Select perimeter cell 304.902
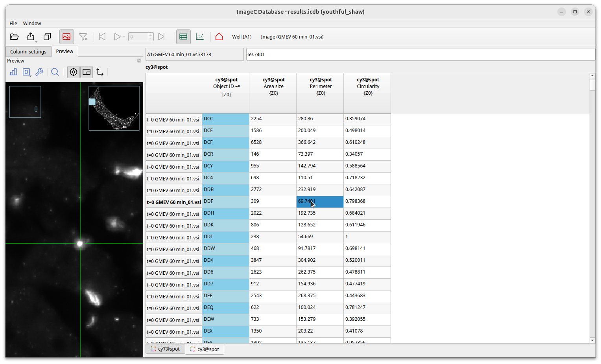This screenshot has height=364, width=601. (x=320, y=261)
